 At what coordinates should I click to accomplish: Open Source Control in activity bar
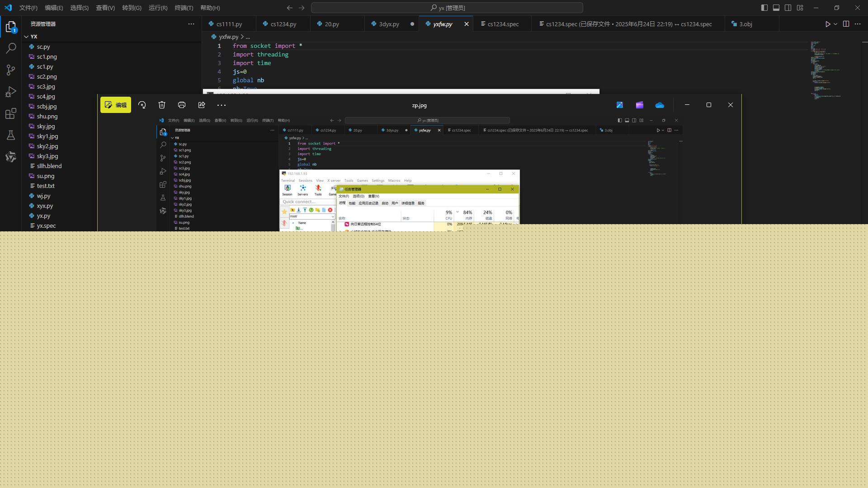pyautogui.click(x=11, y=70)
